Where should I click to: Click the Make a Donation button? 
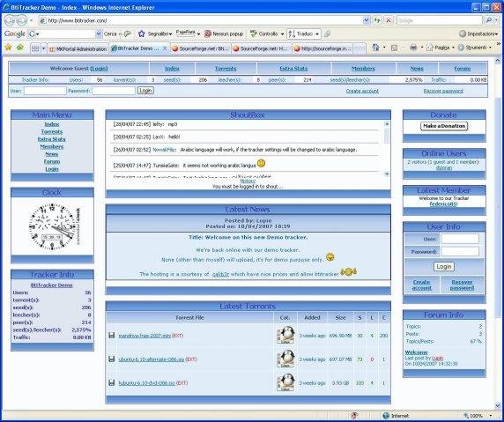pos(444,126)
